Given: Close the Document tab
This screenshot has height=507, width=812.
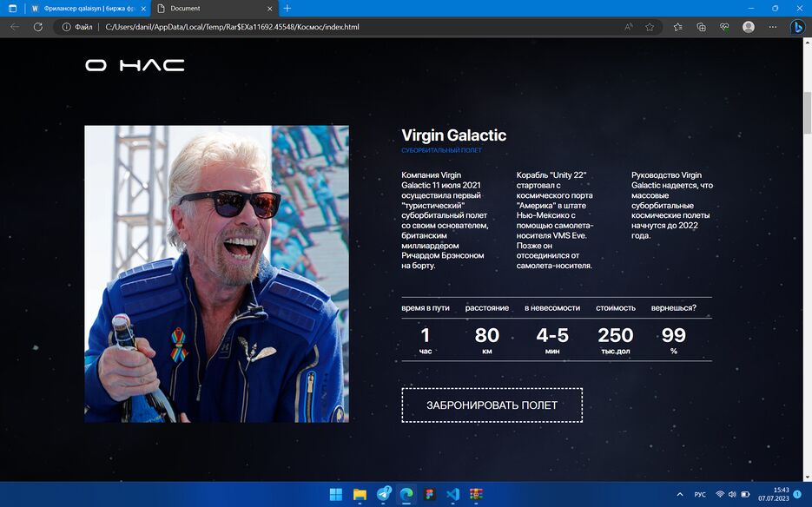Looking at the screenshot, I should 269,9.
